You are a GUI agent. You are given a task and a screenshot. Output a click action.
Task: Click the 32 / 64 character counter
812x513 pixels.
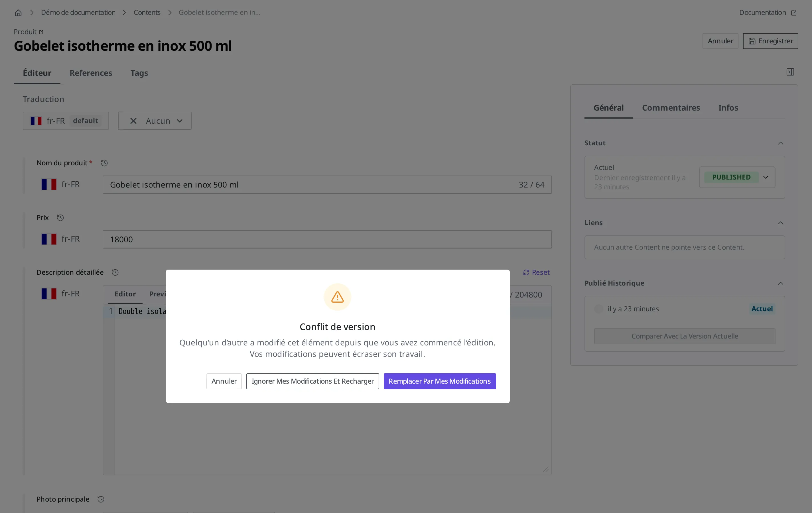pos(531,185)
